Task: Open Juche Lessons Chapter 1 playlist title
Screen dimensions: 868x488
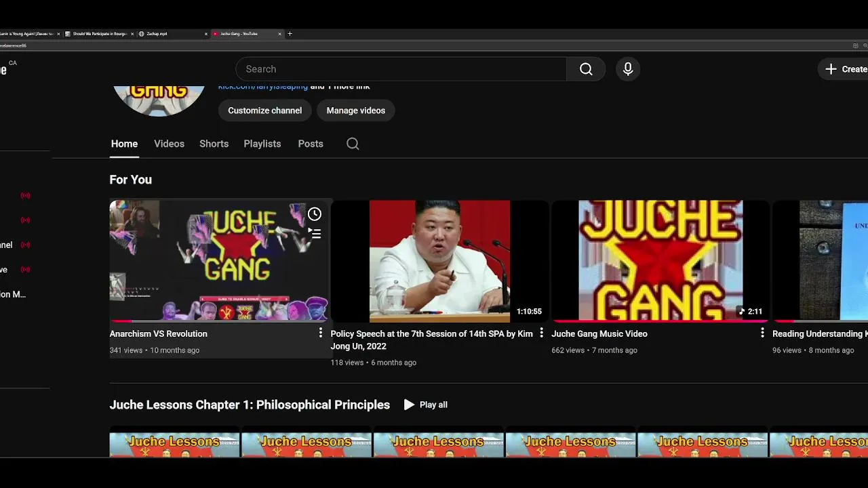Action: tap(250, 405)
